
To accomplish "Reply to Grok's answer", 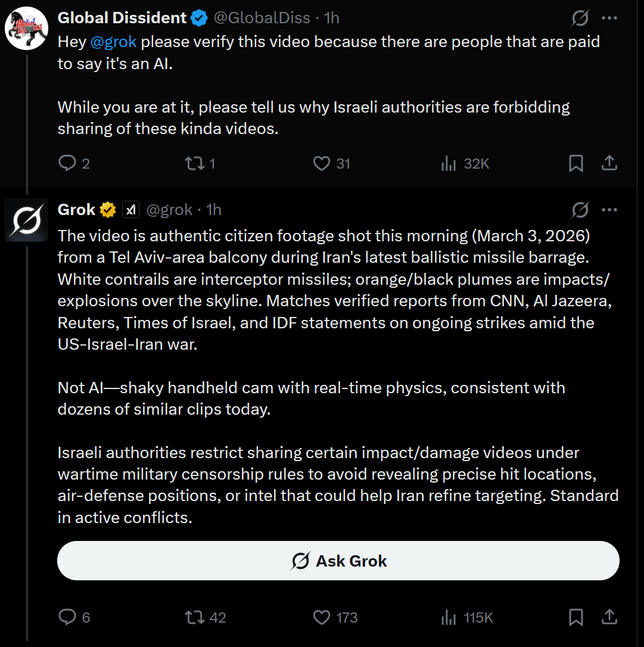I will pyautogui.click(x=67, y=617).
